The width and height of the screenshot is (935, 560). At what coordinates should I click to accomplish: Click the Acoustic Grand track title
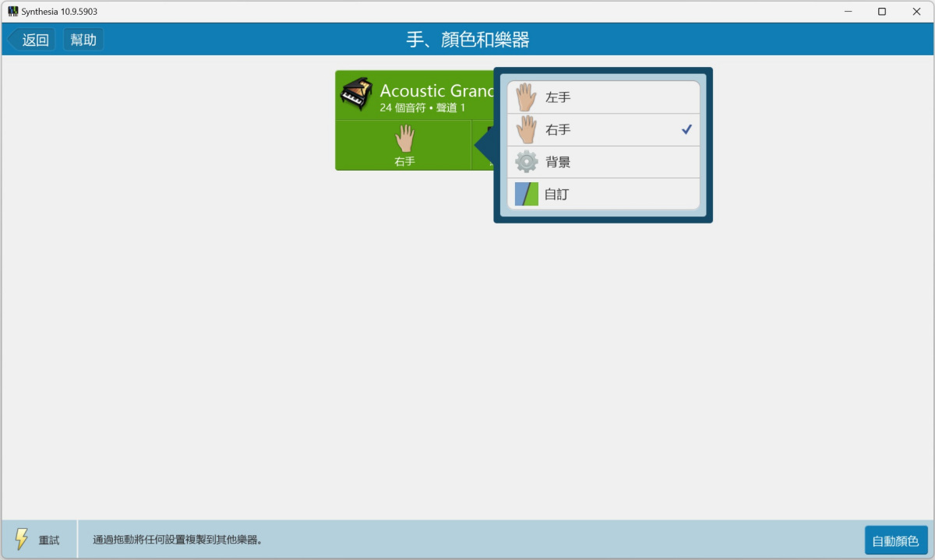(x=436, y=90)
